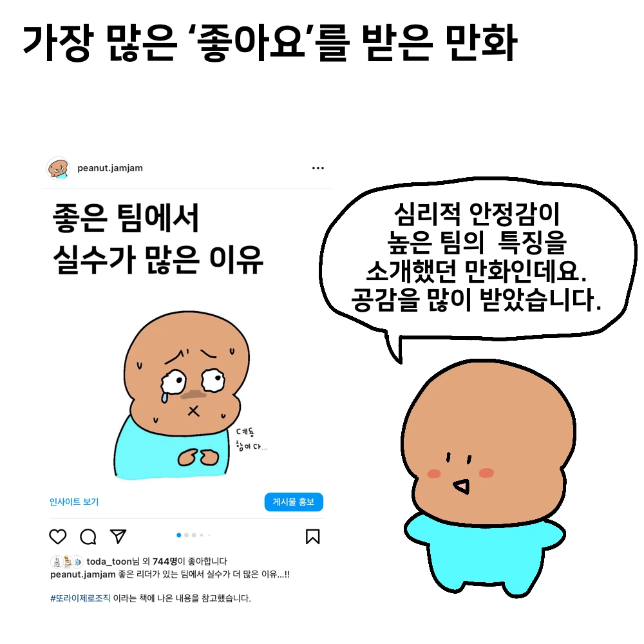Click the peanut.jamjam profile avatar

(x=59, y=168)
